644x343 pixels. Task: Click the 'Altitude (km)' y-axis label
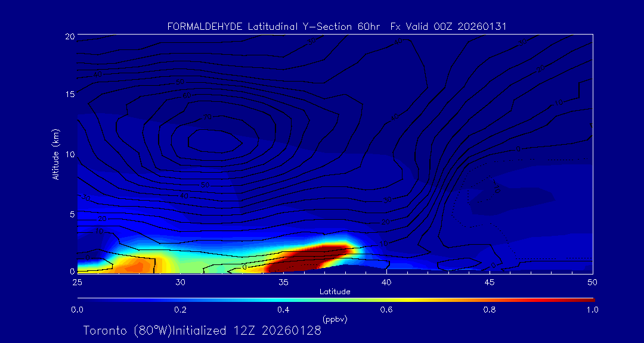tap(55, 154)
